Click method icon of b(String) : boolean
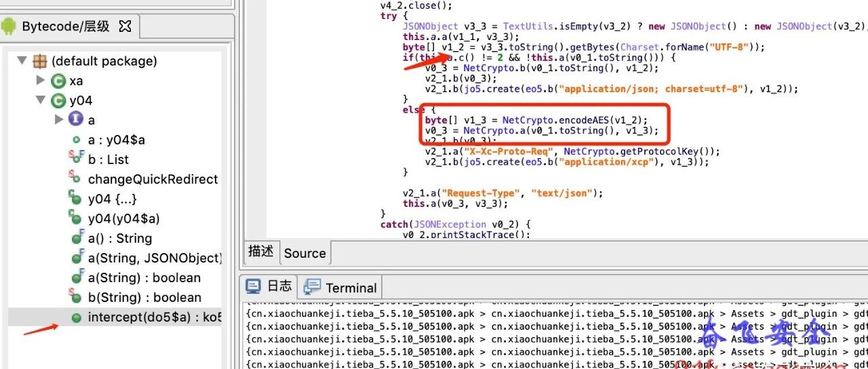This screenshot has width=868, height=369. tap(76, 297)
